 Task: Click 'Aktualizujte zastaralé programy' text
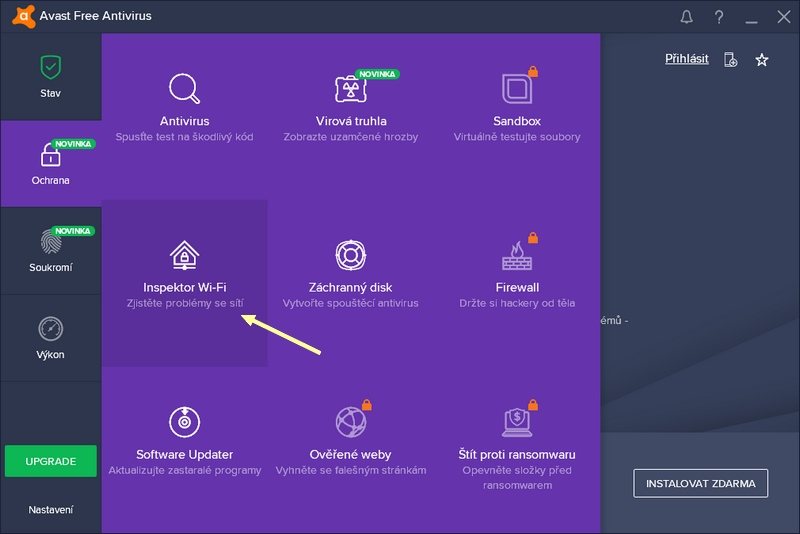(184, 470)
